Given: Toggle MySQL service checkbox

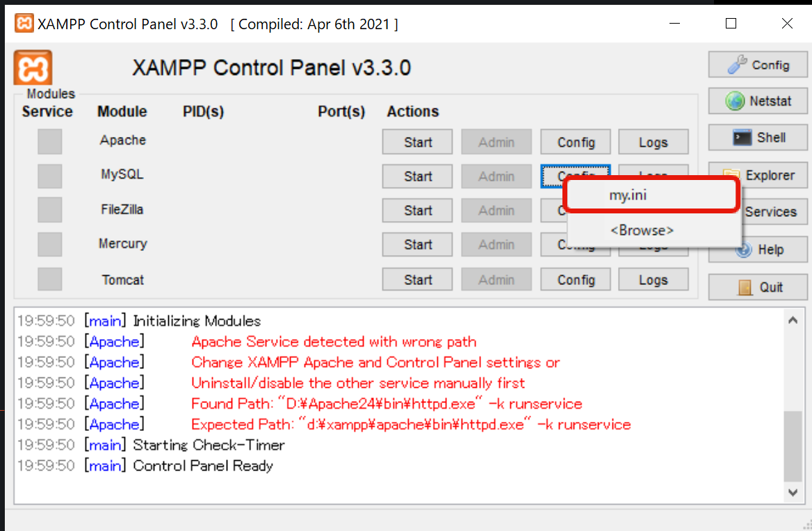Looking at the screenshot, I should click(x=50, y=176).
